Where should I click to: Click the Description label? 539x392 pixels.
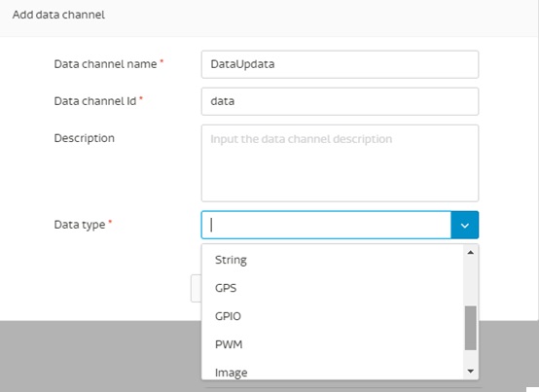(85, 138)
